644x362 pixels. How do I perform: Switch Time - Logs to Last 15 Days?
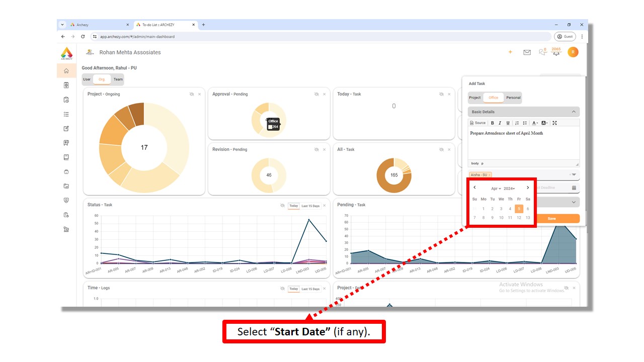pos(310,289)
